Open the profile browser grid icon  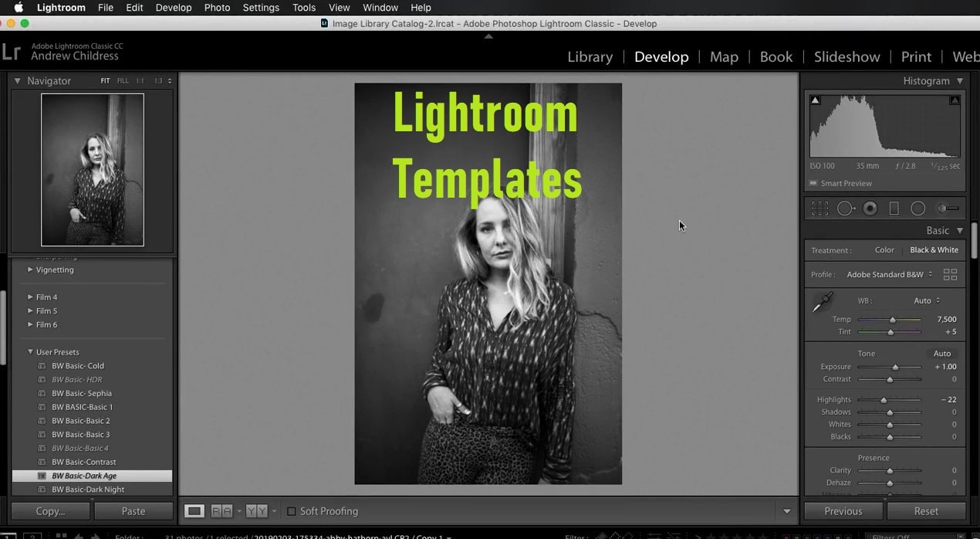pos(950,275)
